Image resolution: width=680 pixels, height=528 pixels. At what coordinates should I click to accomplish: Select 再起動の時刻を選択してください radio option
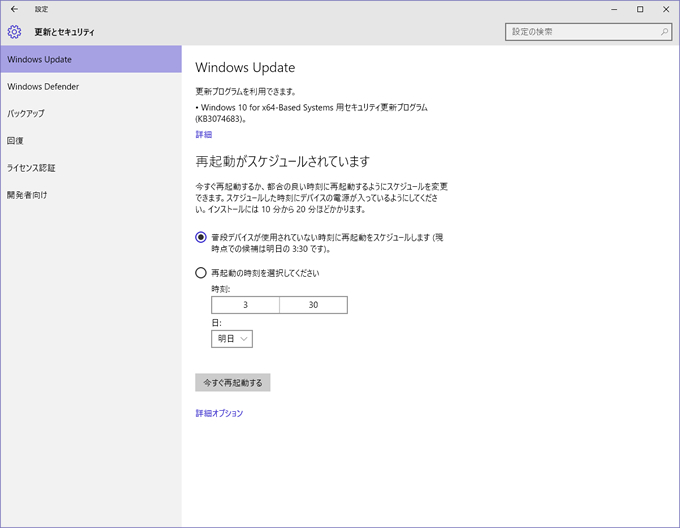click(x=200, y=273)
